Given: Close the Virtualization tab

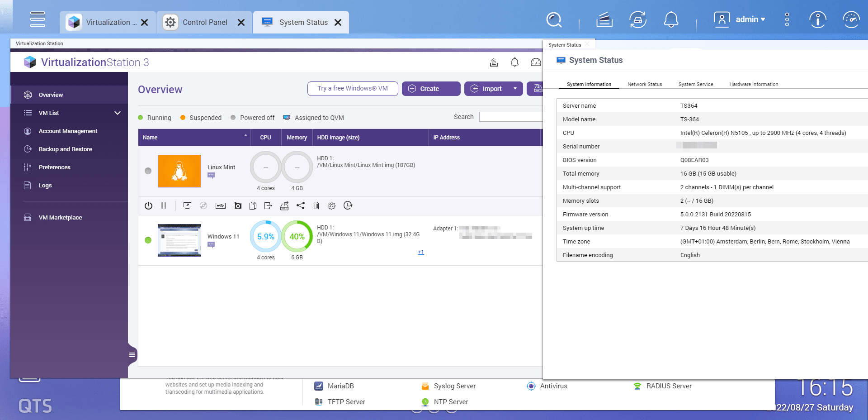Looking at the screenshot, I should point(145,22).
